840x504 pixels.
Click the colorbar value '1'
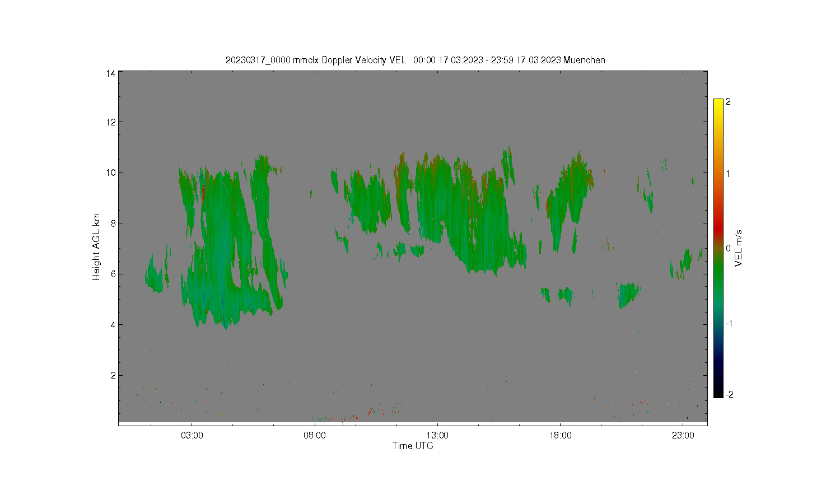(728, 174)
